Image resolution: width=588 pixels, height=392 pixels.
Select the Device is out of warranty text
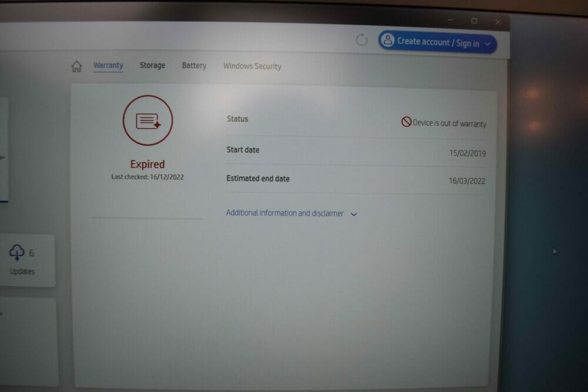pos(449,123)
